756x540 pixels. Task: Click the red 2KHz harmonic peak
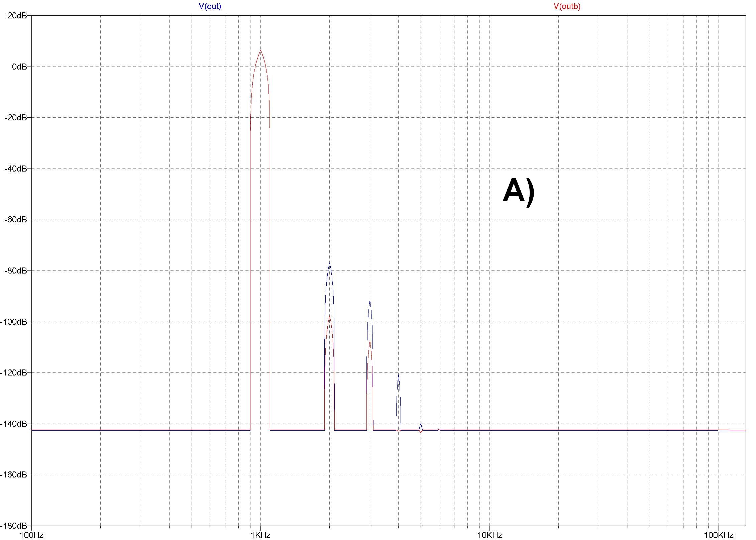point(330,316)
